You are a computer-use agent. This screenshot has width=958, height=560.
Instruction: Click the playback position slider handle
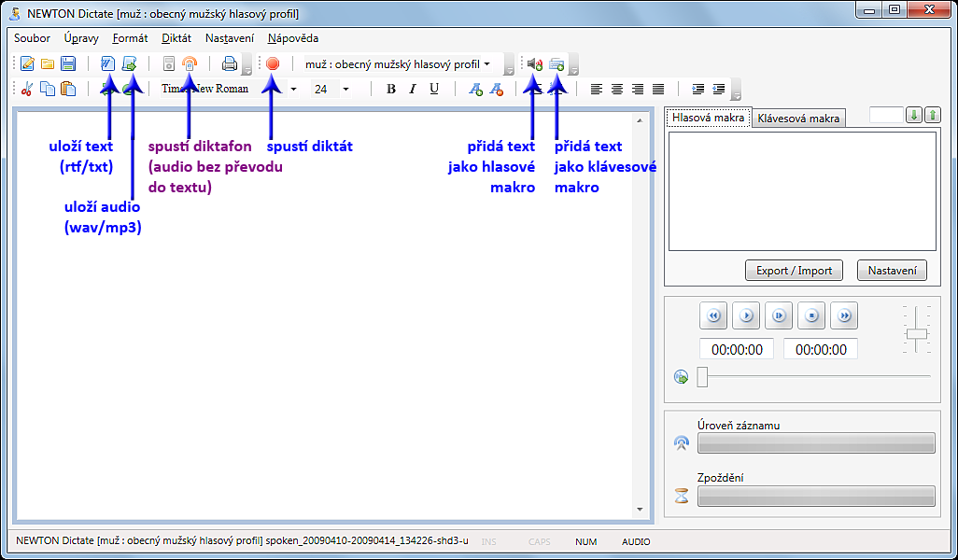click(x=702, y=377)
